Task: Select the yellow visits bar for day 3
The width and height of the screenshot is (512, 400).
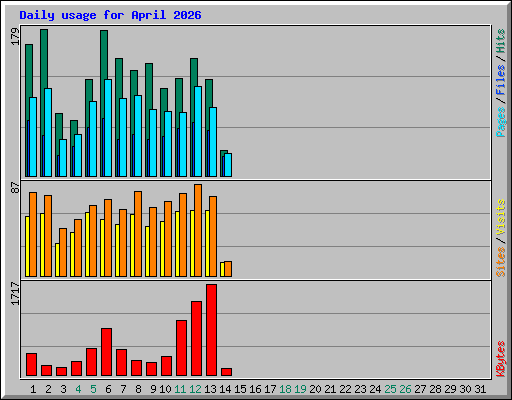Action: (x=57, y=260)
